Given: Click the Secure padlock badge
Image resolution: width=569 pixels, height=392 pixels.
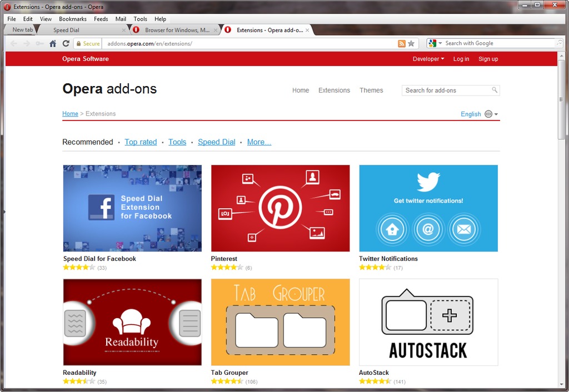Looking at the screenshot, I should tap(88, 43).
